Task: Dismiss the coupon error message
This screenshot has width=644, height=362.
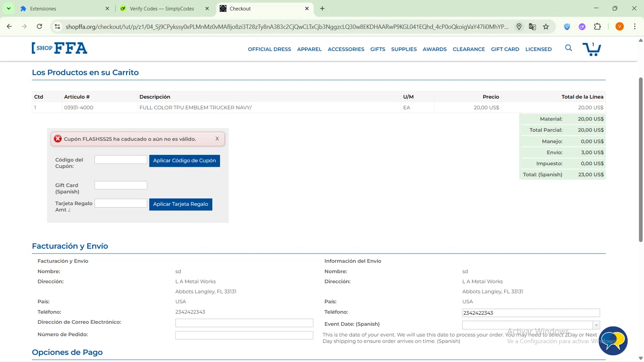Action: [217, 139]
